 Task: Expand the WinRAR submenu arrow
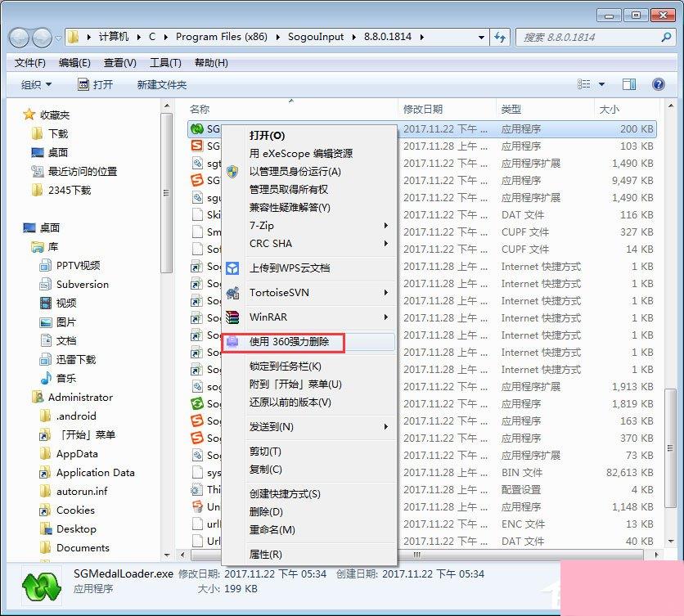click(x=385, y=317)
